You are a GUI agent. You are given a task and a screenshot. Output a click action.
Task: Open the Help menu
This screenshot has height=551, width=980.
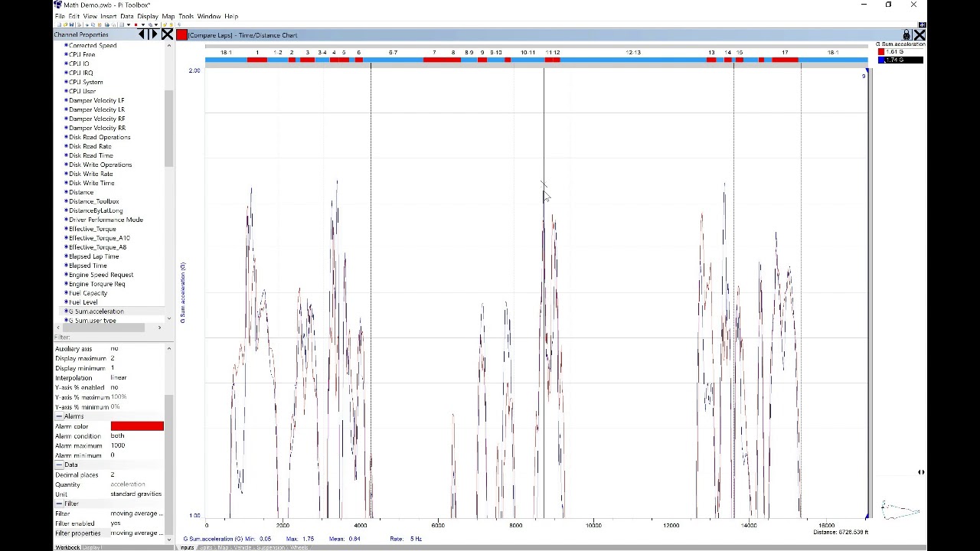click(231, 16)
